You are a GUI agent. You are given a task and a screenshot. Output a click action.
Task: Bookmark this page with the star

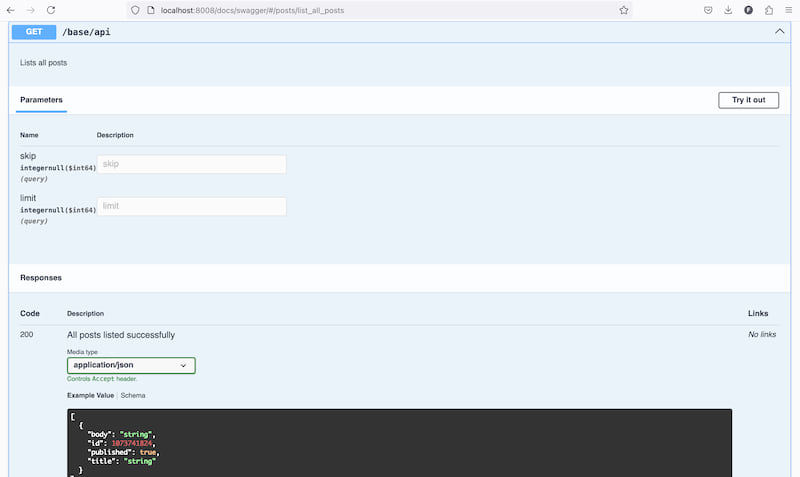point(623,10)
